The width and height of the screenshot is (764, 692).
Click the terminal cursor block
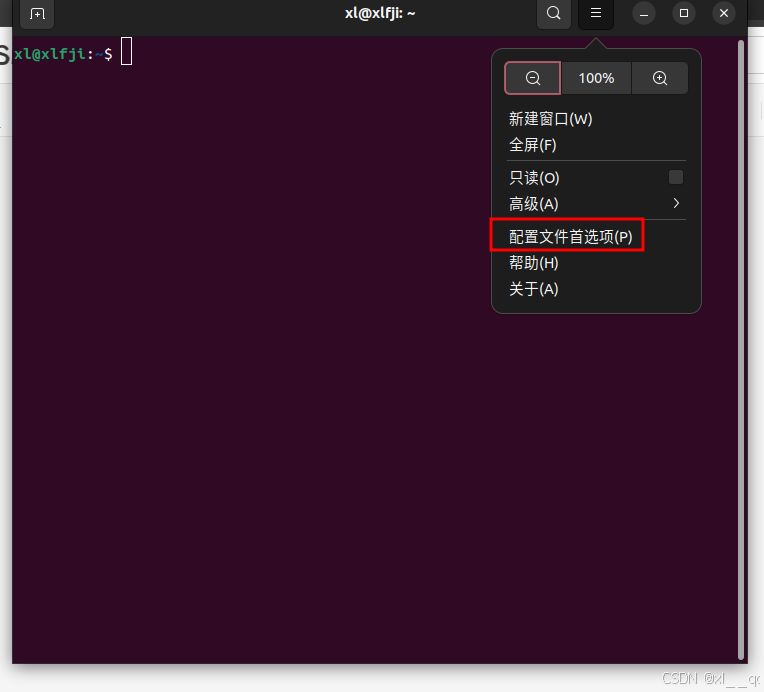[126, 51]
